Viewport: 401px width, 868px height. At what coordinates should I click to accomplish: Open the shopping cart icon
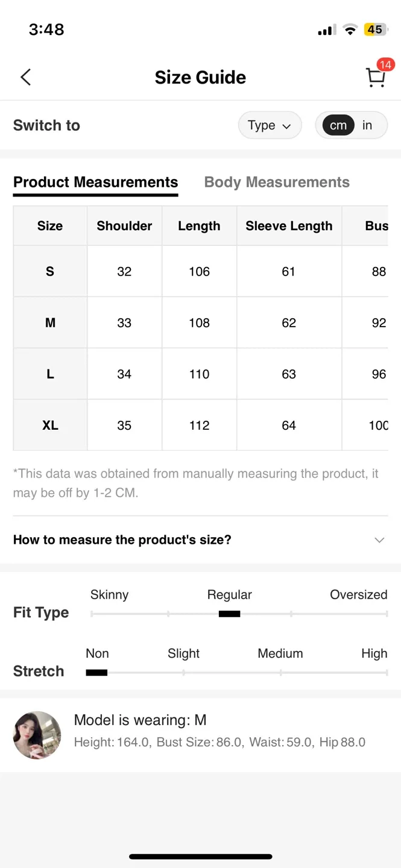point(375,78)
